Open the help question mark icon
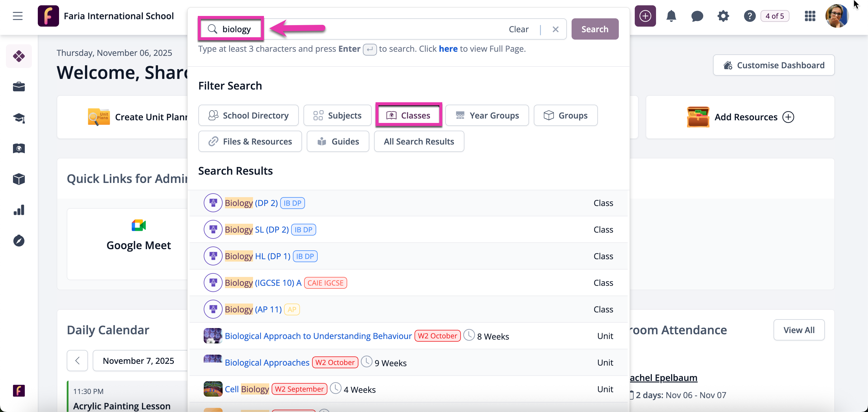Image resolution: width=868 pixels, height=412 pixels. pos(749,16)
